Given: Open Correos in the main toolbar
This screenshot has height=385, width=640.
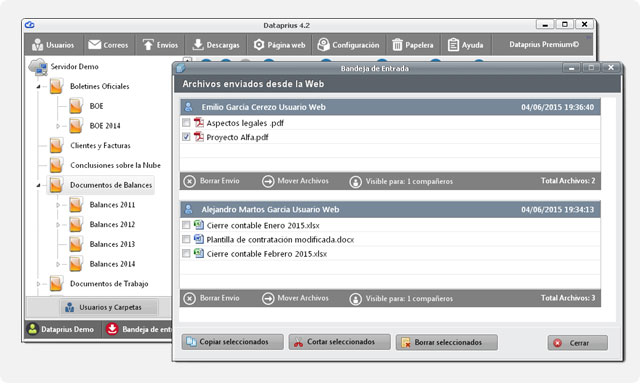Looking at the screenshot, I should coord(108,45).
